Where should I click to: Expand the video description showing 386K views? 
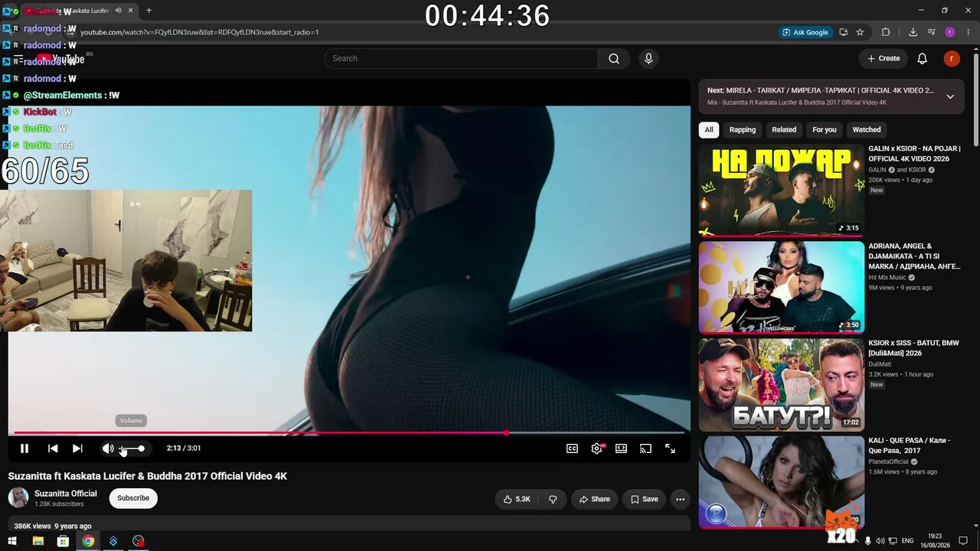tap(349, 526)
